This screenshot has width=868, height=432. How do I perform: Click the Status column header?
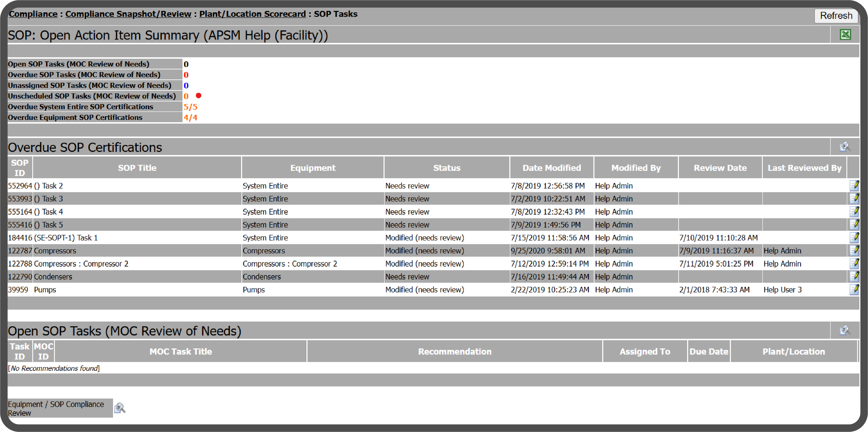tap(446, 168)
